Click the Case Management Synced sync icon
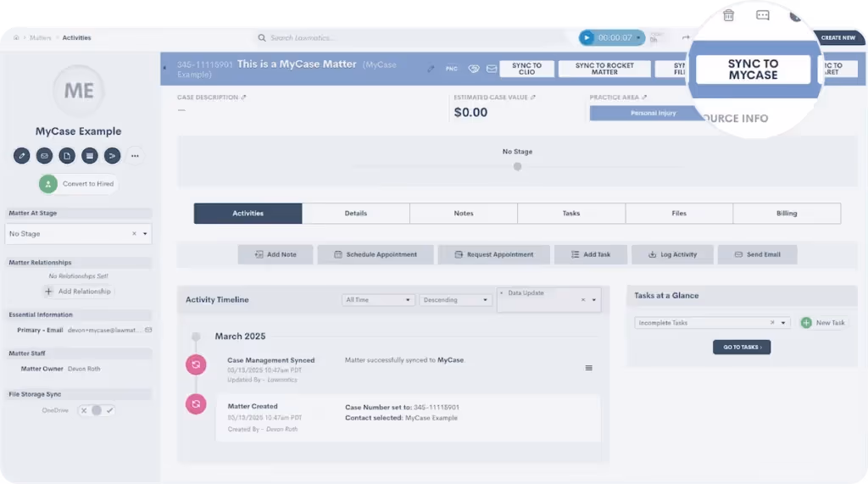 (x=196, y=364)
